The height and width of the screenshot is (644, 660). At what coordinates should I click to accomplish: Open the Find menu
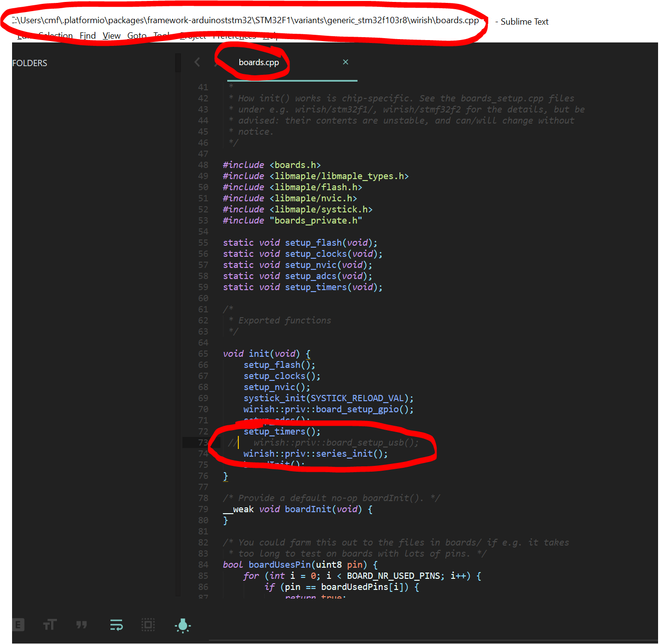tap(87, 36)
